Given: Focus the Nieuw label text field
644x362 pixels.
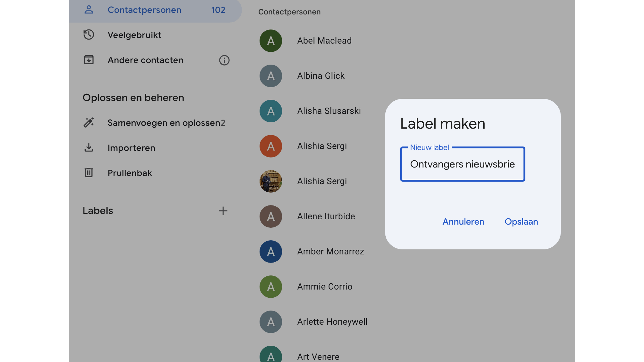Looking at the screenshot, I should pyautogui.click(x=462, y=164).
